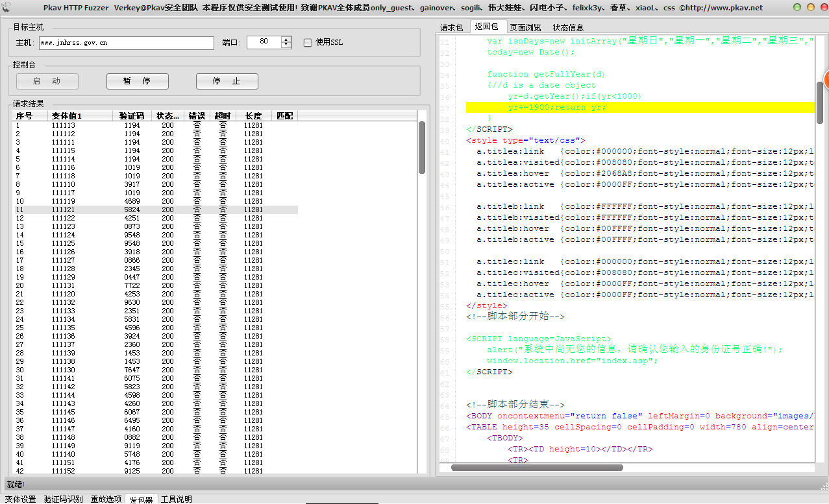Screen dimensions: 829x504
Task: Click the function getFullYear(d) code line
Action: pyautogui.click(x=546, y=74)
